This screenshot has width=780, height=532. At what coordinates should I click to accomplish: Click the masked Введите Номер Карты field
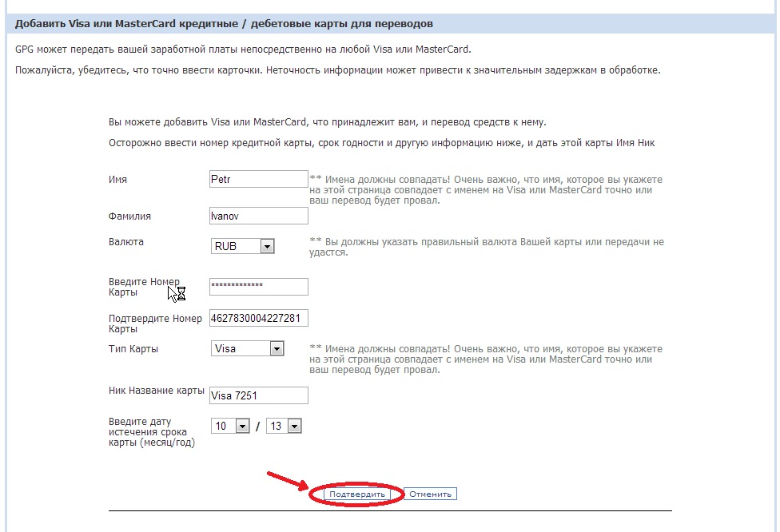click(x=259, y=287)
